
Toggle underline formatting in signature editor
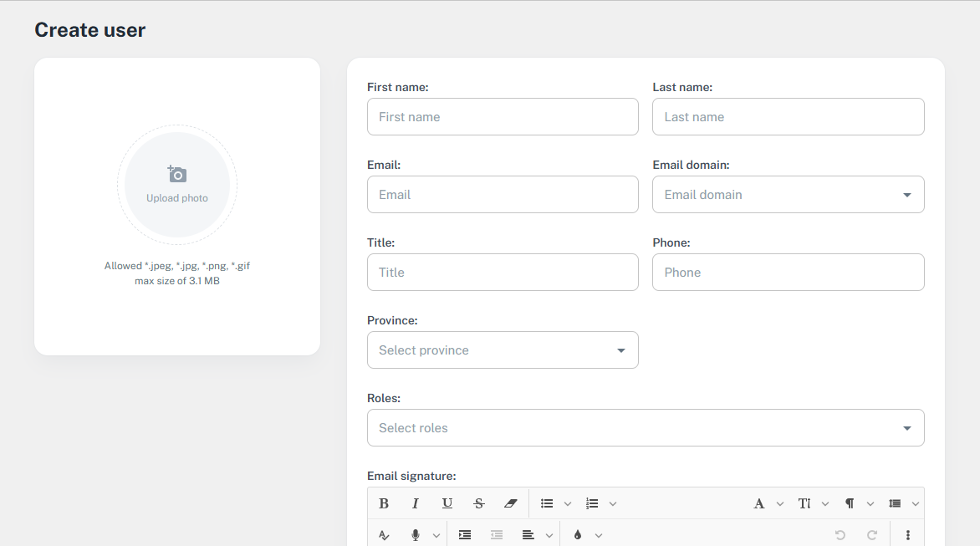point(447,503)
